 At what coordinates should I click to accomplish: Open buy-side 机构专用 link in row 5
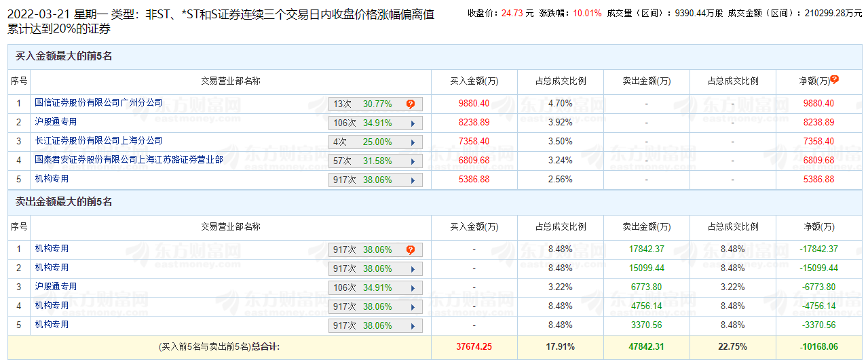52,179
